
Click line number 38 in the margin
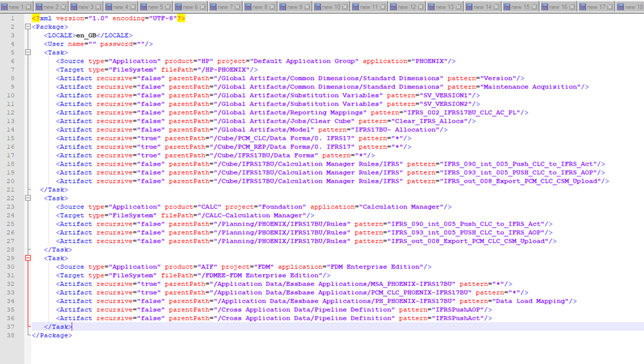click(x=10, y=335)
